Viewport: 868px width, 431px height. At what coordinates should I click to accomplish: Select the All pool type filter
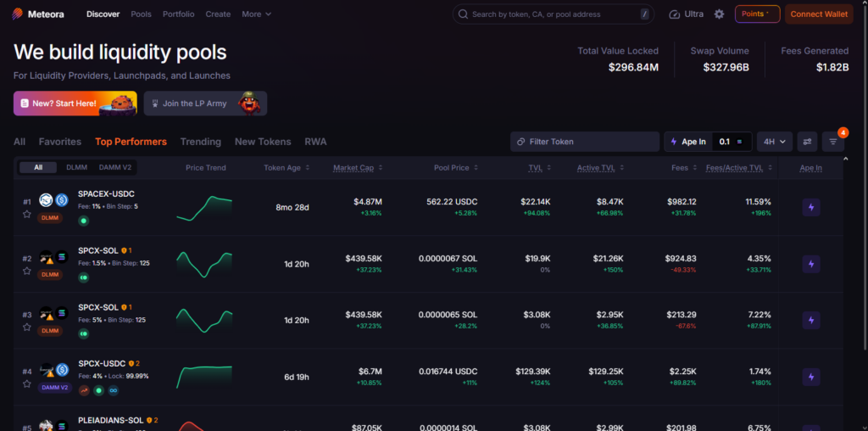click(38, 167)
